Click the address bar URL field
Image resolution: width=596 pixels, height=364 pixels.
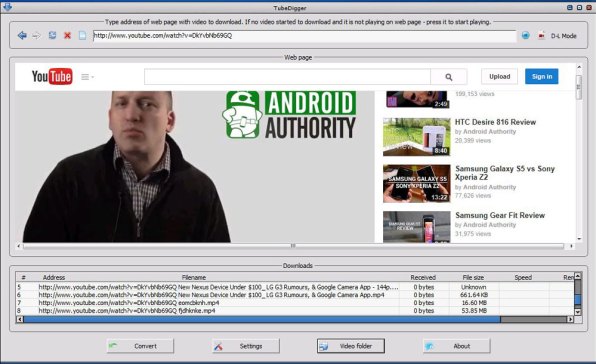pyautogui.click(x=304, y=36)
